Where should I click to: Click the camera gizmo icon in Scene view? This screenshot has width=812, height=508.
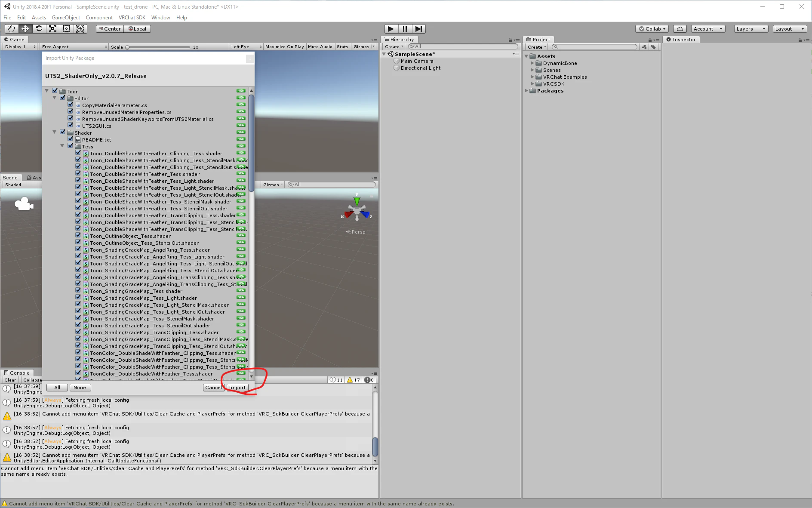pos(24,204)
